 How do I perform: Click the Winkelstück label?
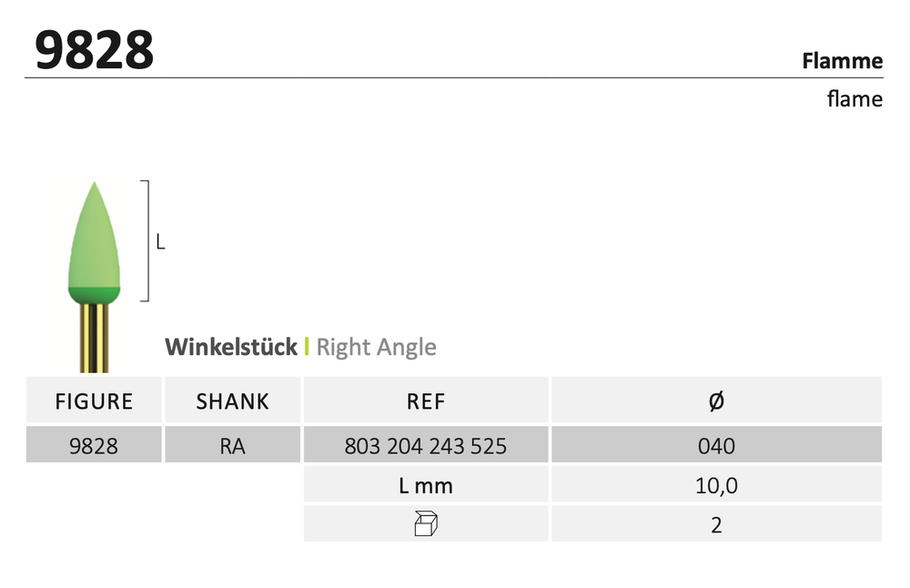click(x=231, y=347)
